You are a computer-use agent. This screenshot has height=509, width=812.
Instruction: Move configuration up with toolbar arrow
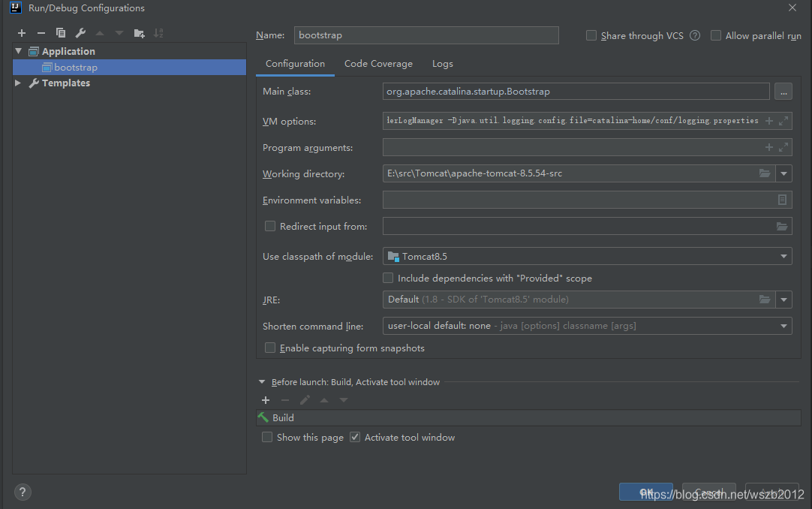(100, 33)
